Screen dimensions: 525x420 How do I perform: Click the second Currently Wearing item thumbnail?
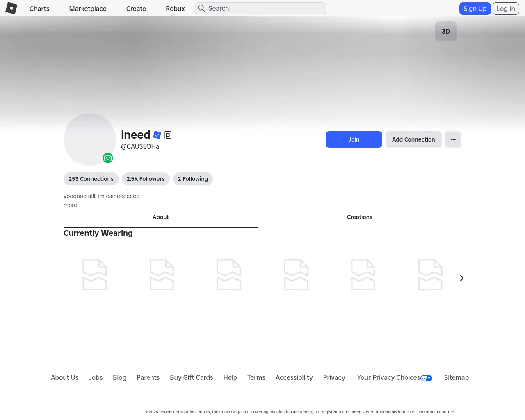coord(162,275)
